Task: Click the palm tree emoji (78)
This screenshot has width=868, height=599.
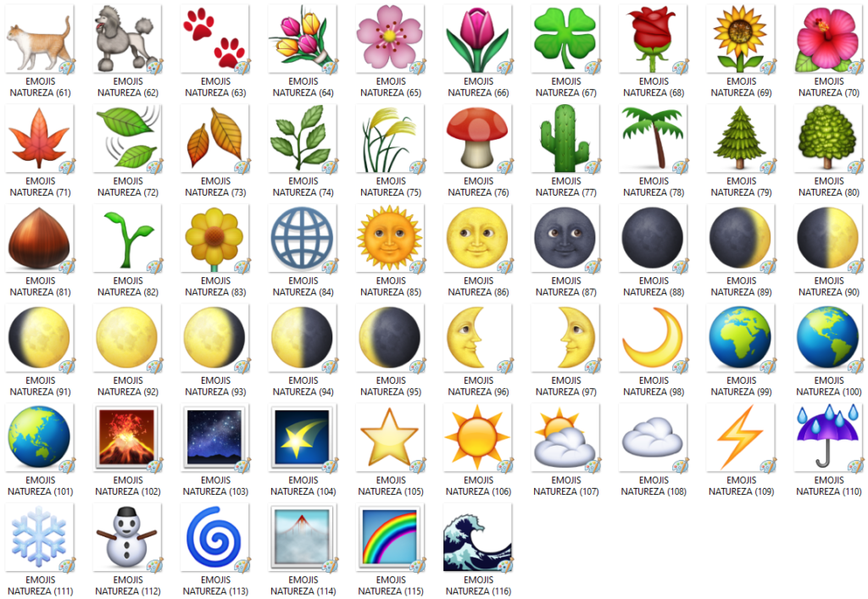Action: click(x=653, y=138)
